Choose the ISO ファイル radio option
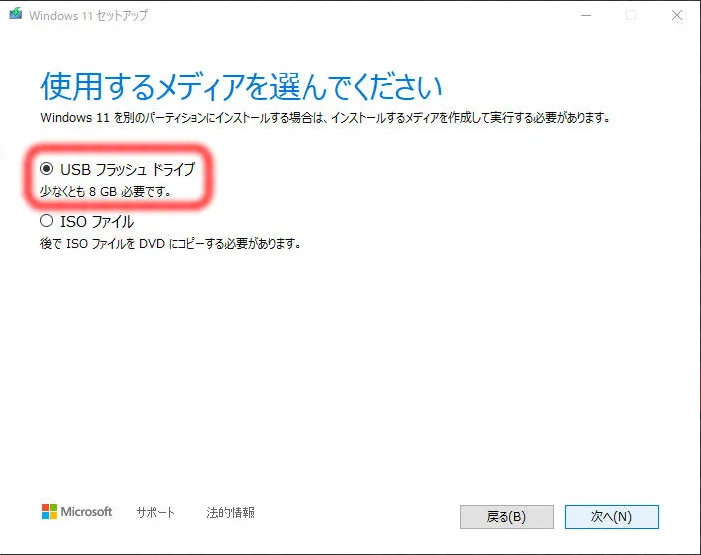701x555 pixels. coord(46,221)
